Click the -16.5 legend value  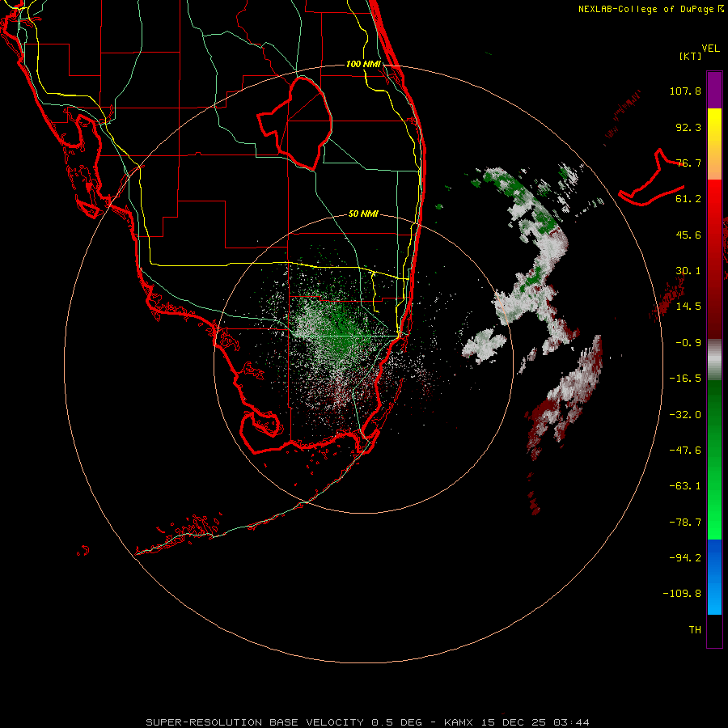(x=685, y=379)
